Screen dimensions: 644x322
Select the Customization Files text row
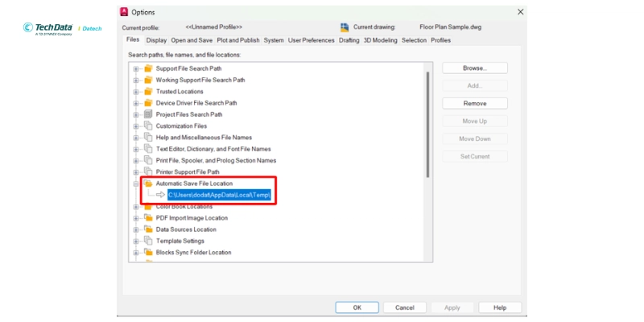click(182, 126)
